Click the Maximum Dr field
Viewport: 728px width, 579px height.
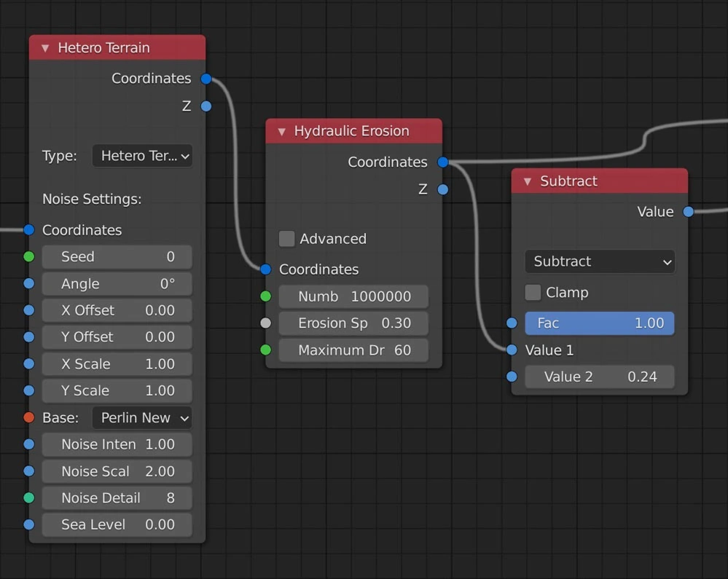[353, 350]
